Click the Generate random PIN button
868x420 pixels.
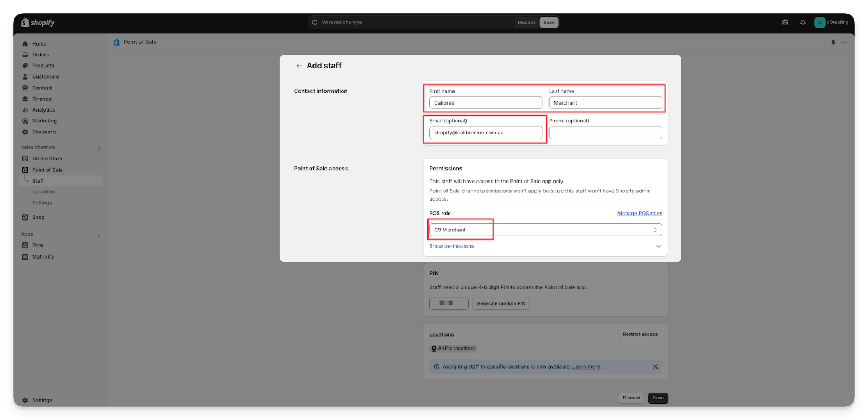click(x=501, y=303)
